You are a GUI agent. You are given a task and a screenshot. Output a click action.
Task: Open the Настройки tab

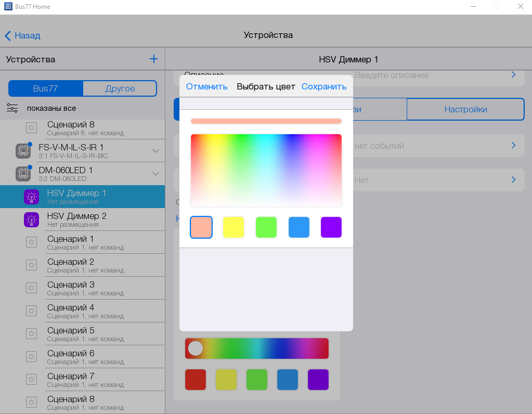tap(465, 109)
